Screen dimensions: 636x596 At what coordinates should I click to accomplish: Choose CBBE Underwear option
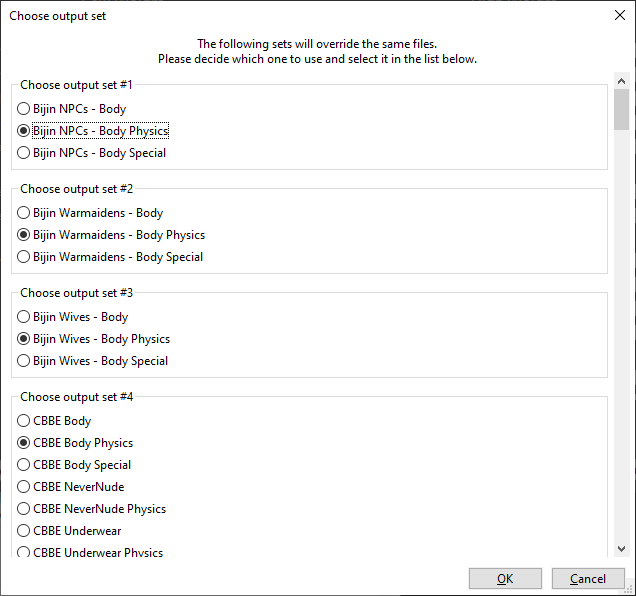(69, 530)
